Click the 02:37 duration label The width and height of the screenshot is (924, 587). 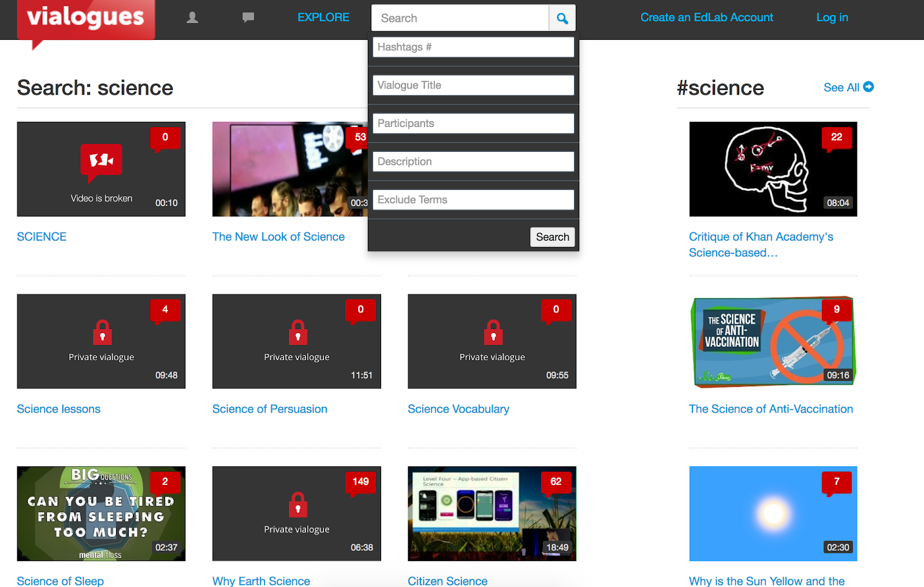click(166, 547)
